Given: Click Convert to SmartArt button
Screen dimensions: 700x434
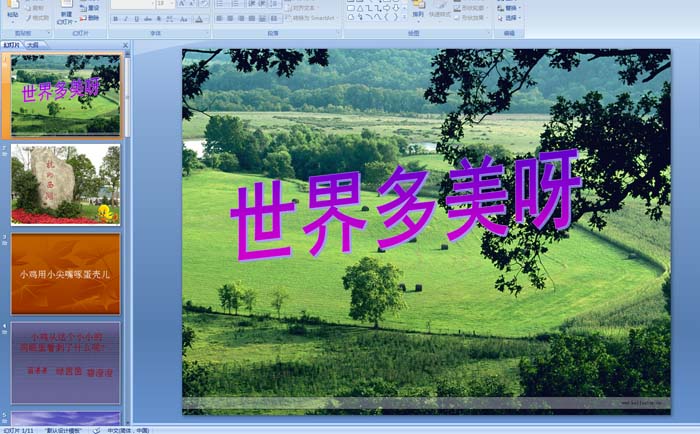Looking at the screenshot, I should click(311, 18).
